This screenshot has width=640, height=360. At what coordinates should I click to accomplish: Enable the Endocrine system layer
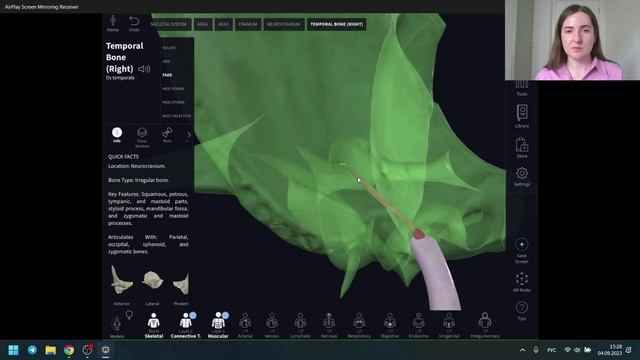click(x=418, y=326)
